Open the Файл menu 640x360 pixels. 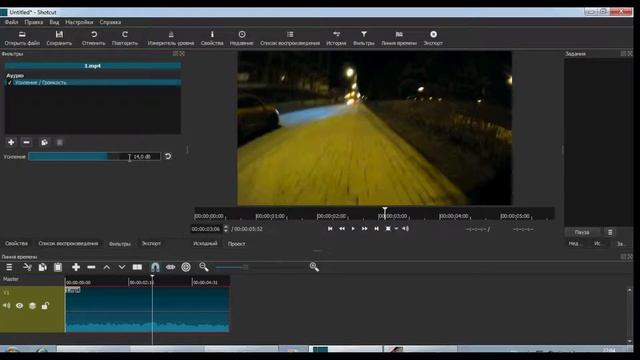coord(11,22)
